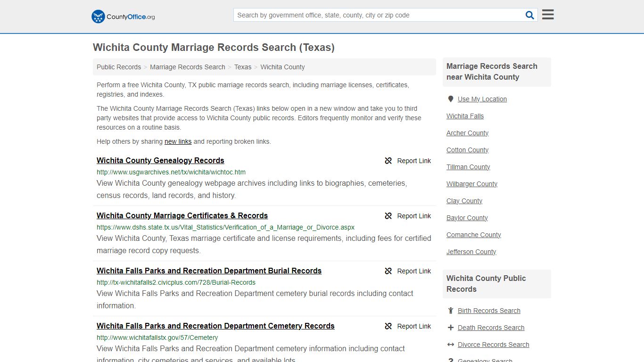The image size is (644, 362).
Task: Open Birth Records Search link
Action: 489,311
